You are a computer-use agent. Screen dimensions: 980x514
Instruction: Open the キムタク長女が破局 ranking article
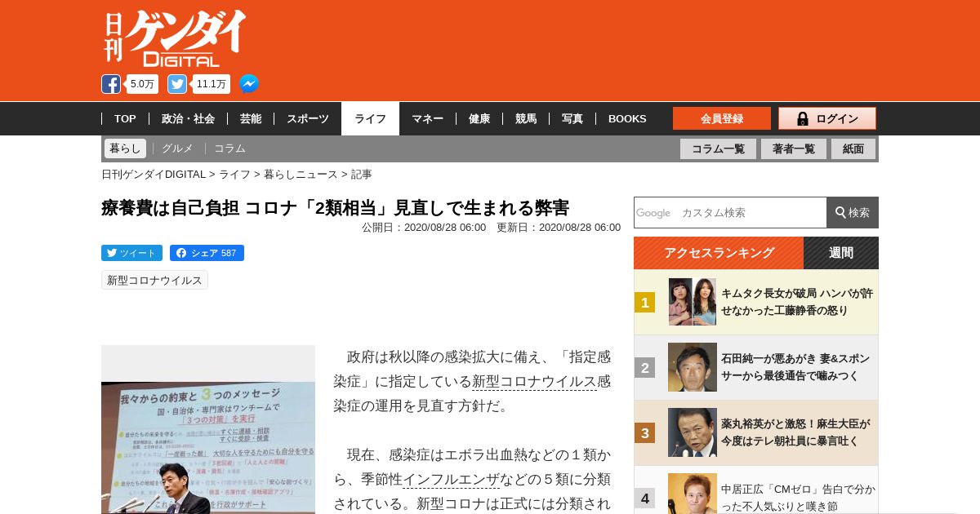(797, 302)
